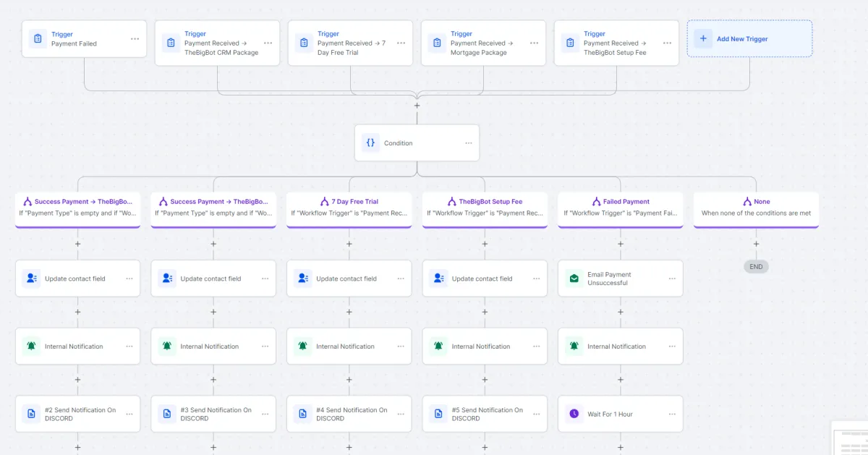The height and width of the screenshot is (455, 868).
Task: Click the #5 Send Notification On DISCORD icon
Action: click(438, 414)
